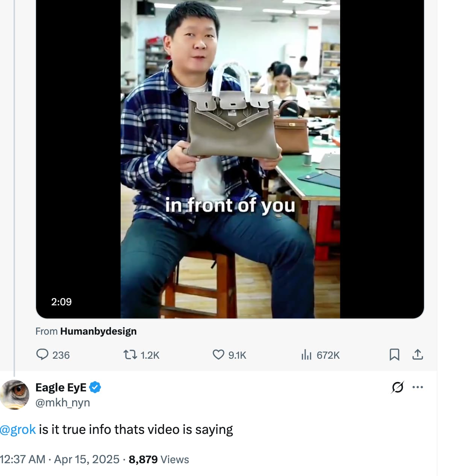The image size is (451, 476).
Task: Open the three-dot more options menu
Action: (418, 387)
